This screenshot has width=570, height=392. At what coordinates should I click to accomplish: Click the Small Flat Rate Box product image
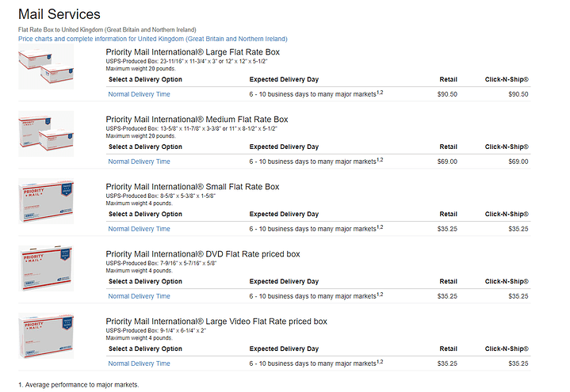pos(46,201)
